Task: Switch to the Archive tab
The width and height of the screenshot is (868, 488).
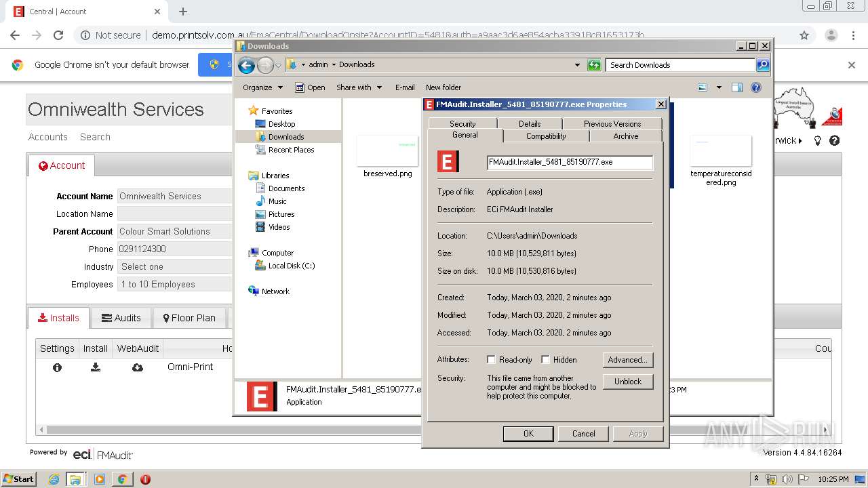Action: coord(626,136)
